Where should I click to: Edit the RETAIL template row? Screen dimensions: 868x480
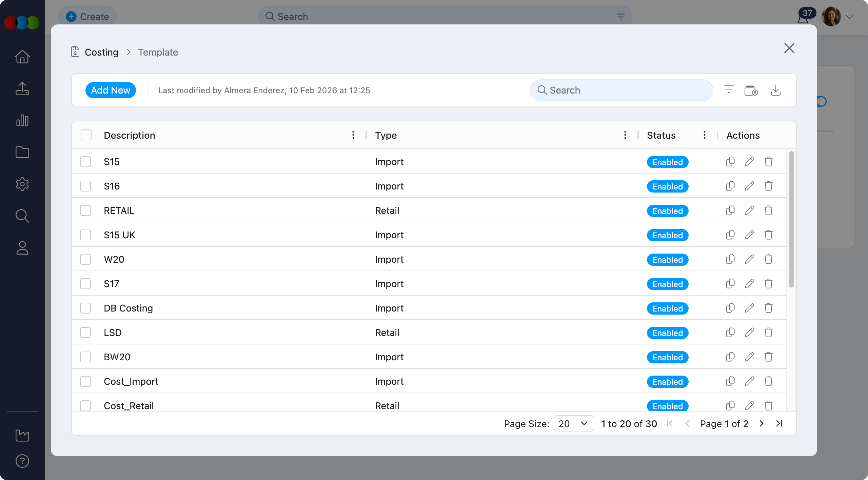click(x=749, y=211)
